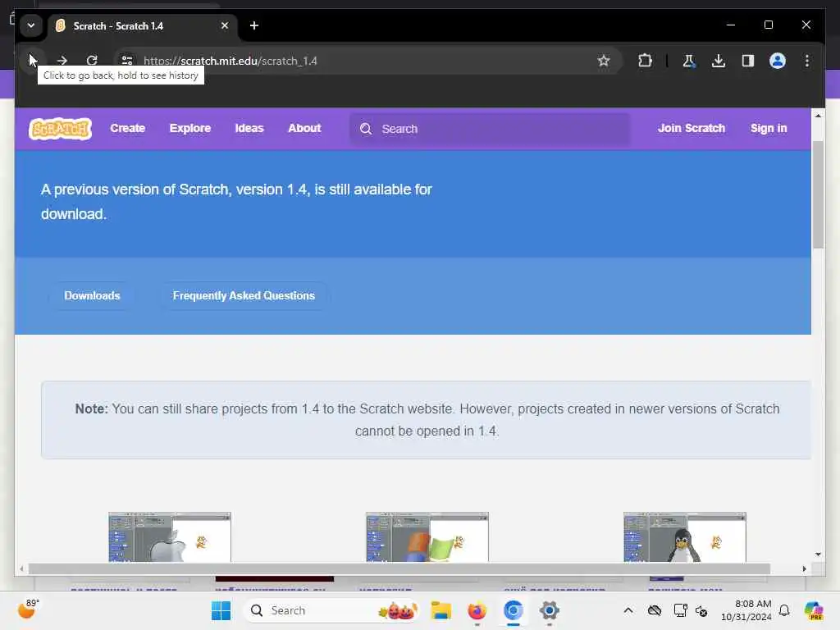Viewport: 840px width, 630px height.
Task: Click the Windows Scratch 1.4 thumbnail
Action: 427,536
